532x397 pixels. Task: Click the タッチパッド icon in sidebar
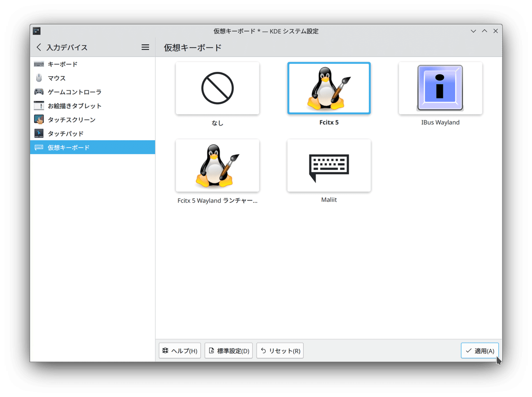tap(39, 134)
